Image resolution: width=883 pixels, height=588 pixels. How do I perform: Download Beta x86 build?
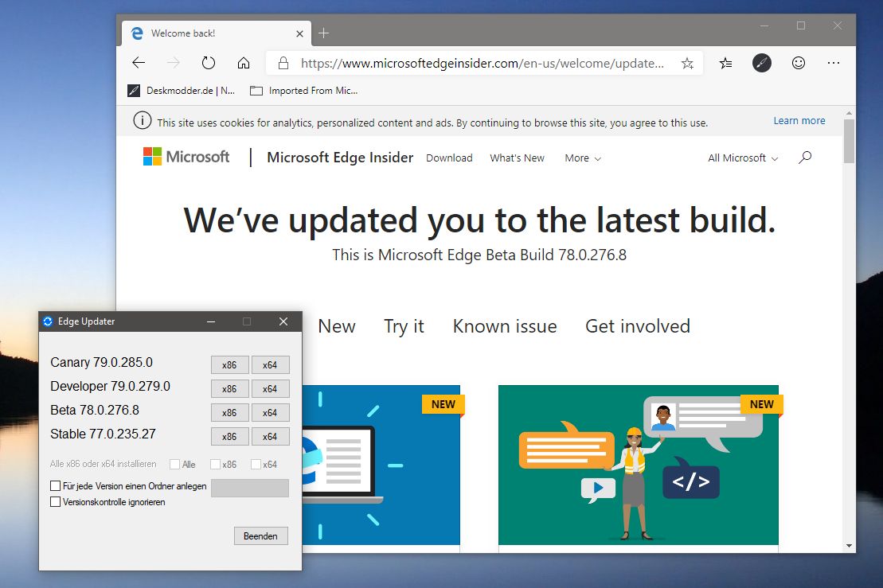coord(229,412)
